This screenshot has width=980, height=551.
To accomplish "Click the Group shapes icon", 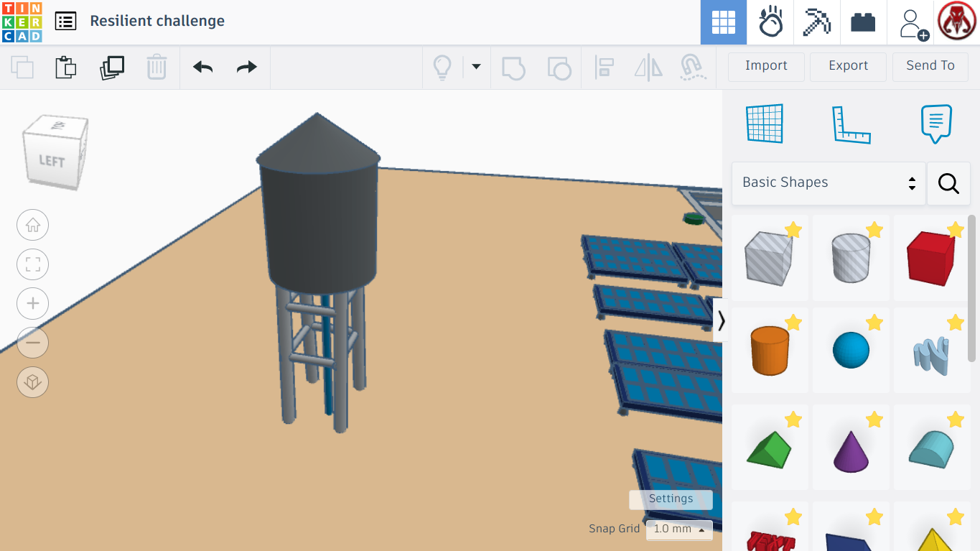I will pyautogui.click(x=513, y=68).
